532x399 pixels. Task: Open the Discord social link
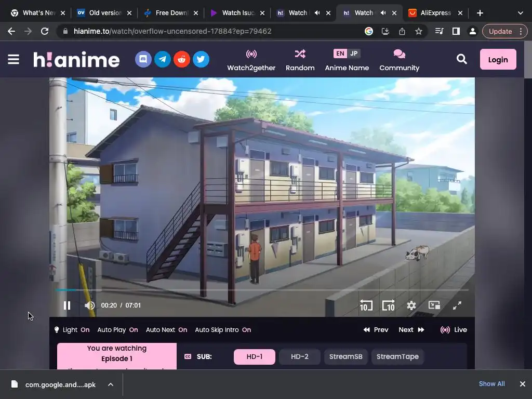pos(143,59)
